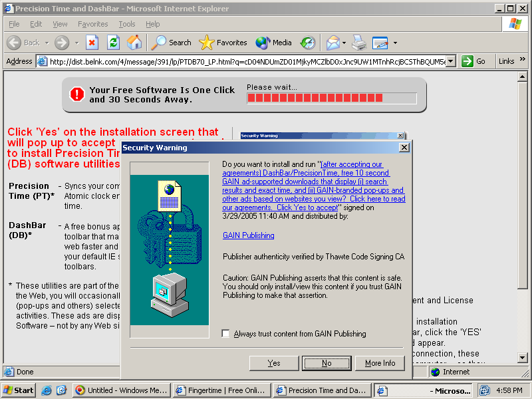Open the DashBar/PrecisionTime agreements link
This screenshot has height=399, width=532.
pyautogui.click(x=313, y=186)
